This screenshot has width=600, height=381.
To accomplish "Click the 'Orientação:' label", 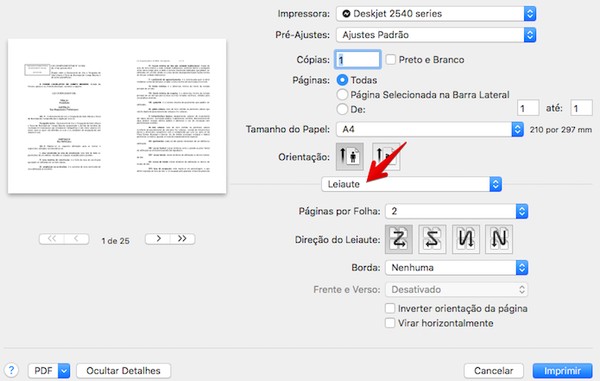I will tap(304, 157).
